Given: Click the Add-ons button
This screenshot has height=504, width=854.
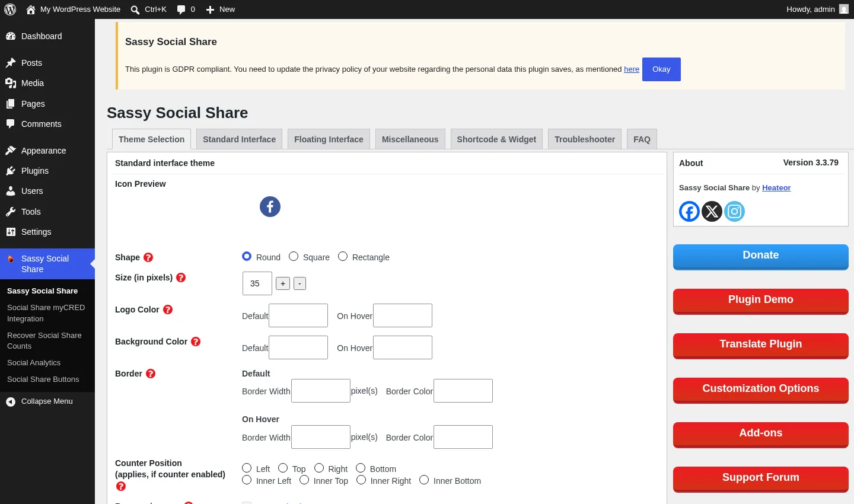Looking at the screenshot, I should (x=761, y=435).
